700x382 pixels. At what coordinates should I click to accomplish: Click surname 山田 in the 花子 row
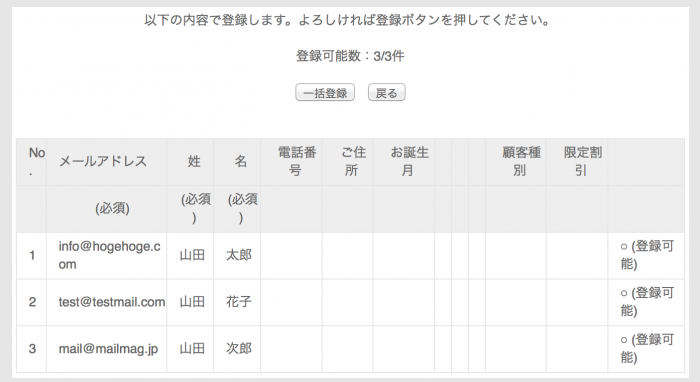point(192,302)
